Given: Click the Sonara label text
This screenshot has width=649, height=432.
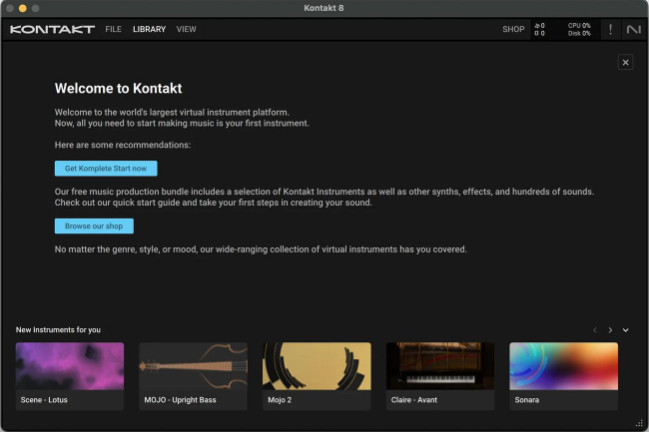Looking at the screenshot, I should (x=526, y=400).
